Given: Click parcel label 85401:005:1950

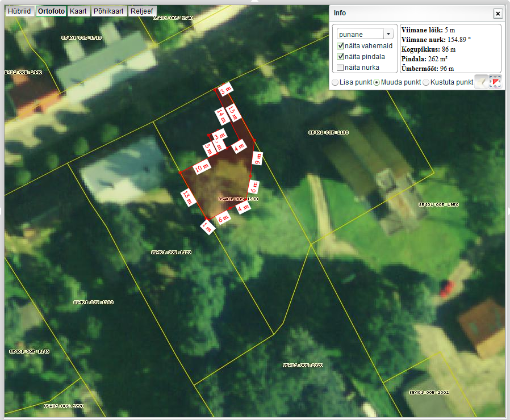Looking at the screenshot, I should [438, 204].
